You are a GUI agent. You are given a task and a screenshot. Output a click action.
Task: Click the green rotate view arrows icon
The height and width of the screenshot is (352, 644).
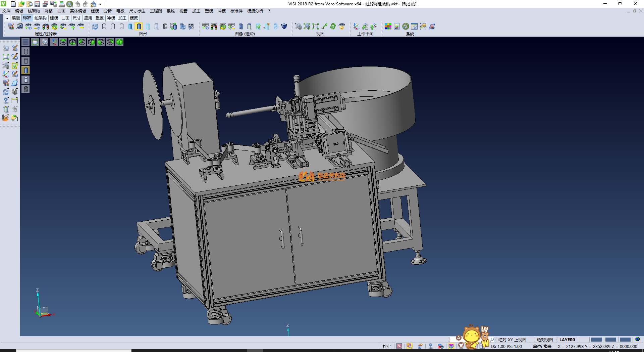333,26
